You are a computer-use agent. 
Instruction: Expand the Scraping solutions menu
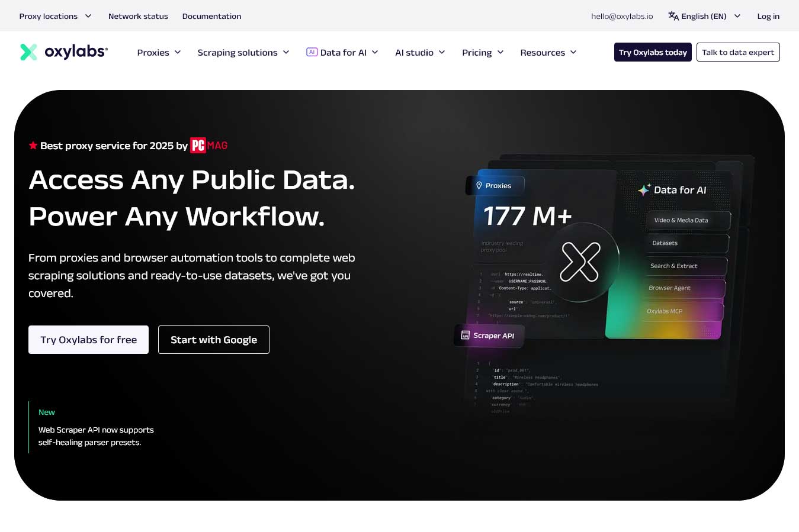coord(243,52)
